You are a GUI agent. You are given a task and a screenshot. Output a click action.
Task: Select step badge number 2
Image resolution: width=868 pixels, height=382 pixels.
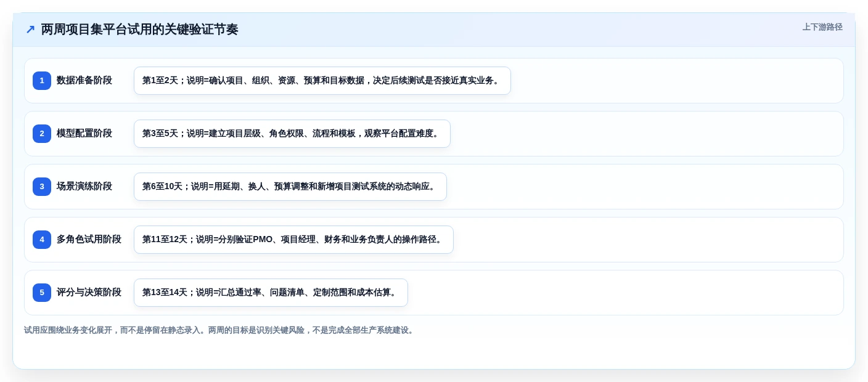click(42, 134)
